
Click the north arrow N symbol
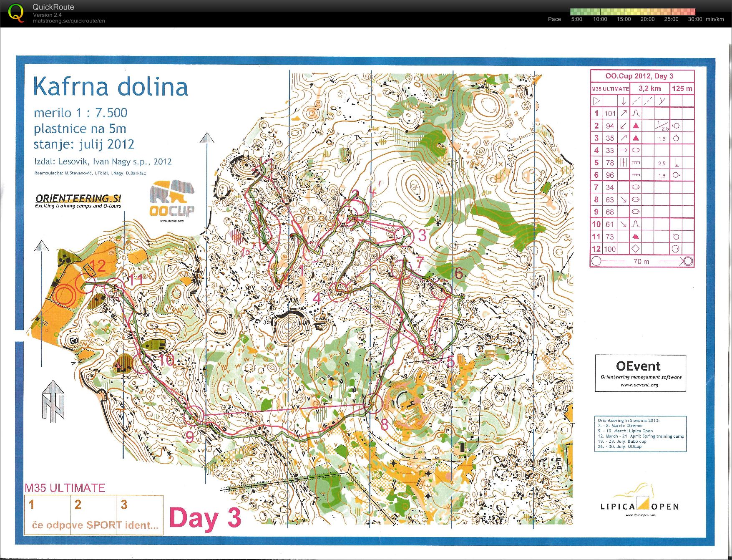click(53, 401)
